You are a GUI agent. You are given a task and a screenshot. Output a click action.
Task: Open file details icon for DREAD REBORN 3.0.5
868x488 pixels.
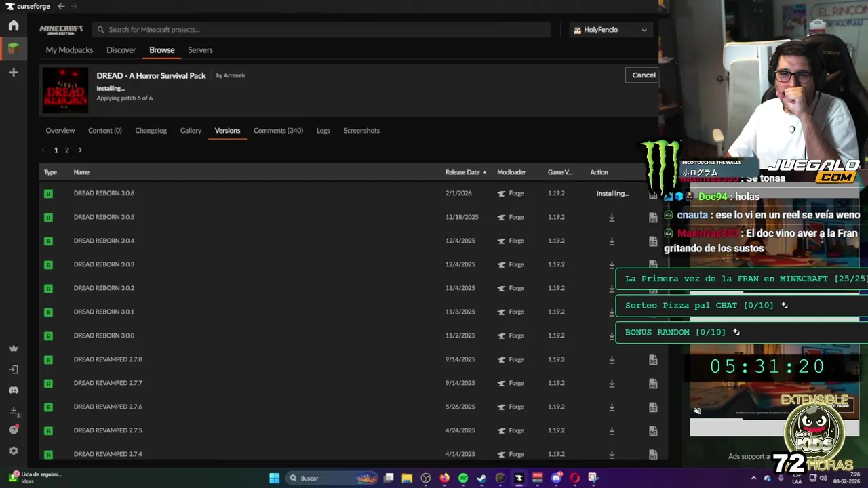pos(653,218)
